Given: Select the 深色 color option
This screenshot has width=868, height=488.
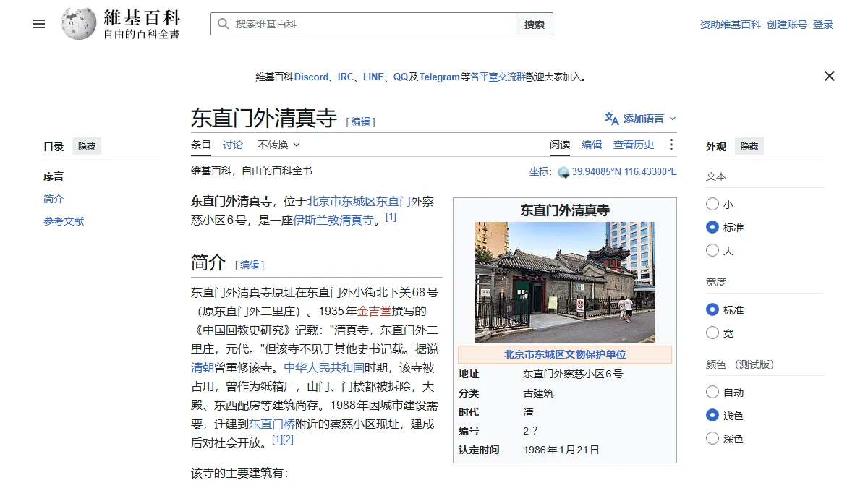Looking at the screenshot, I should coord(712,439).
